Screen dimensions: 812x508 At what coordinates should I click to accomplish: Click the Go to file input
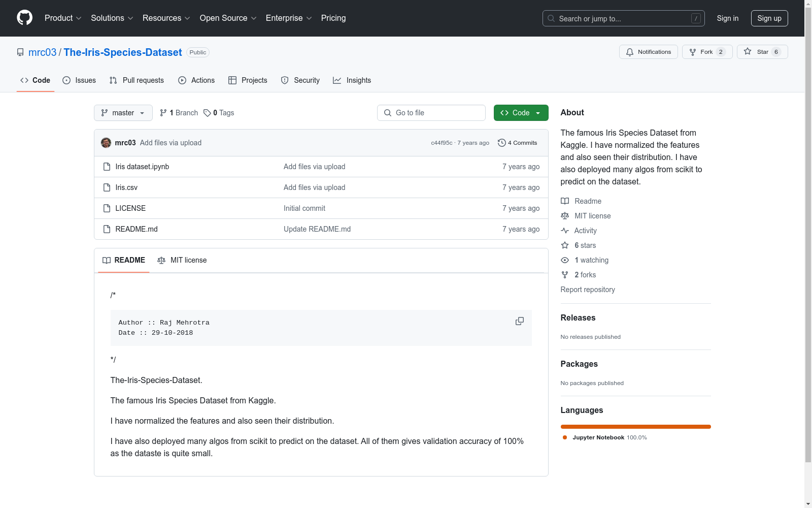coord(431,113)
